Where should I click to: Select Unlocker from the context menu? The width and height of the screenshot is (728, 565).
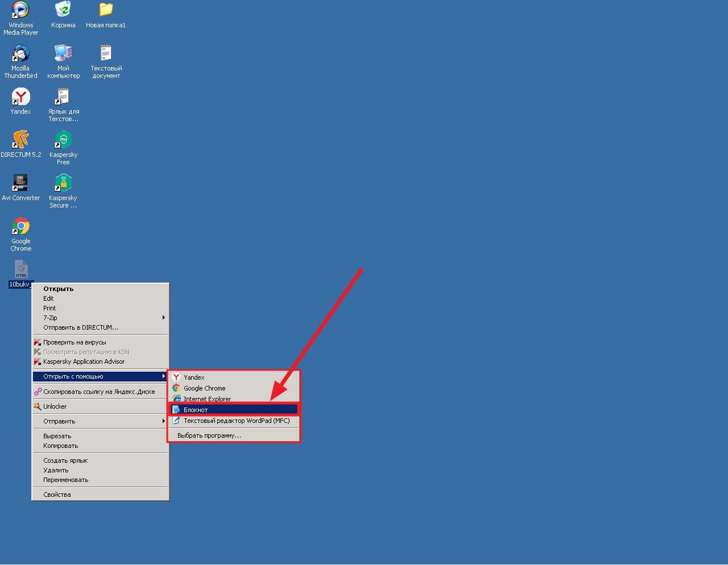pos(55,406)
